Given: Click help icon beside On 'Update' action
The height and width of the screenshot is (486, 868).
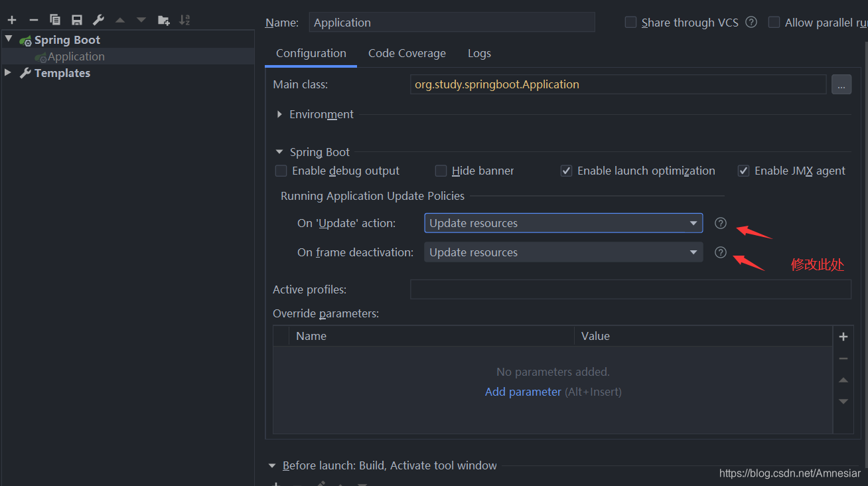Looking at the screenshot, I should (x=721, y=223).
